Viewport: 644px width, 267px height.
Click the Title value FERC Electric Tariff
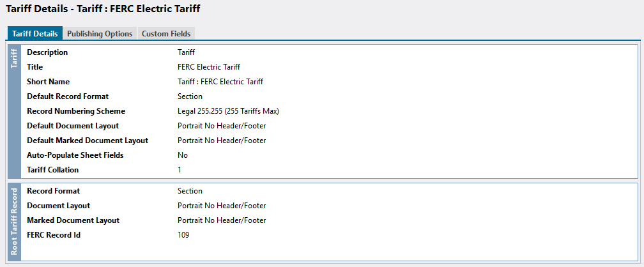[209, 67]
